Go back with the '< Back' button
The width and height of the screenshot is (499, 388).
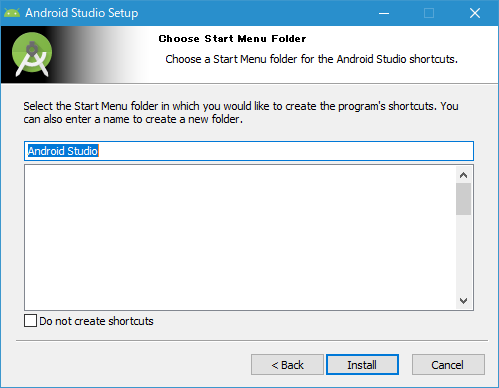pos(287,365)
